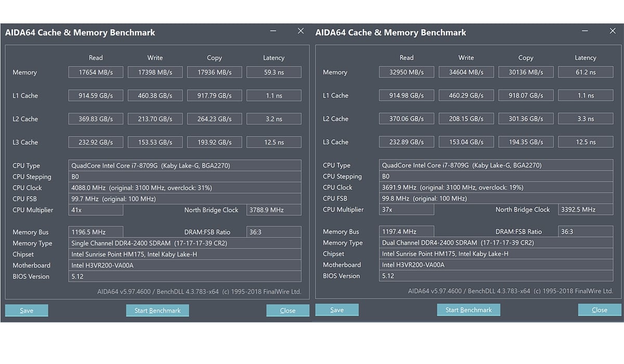
Task: Click L2 Cache Read value 370.06 GB/s
Action: [407, 119]
